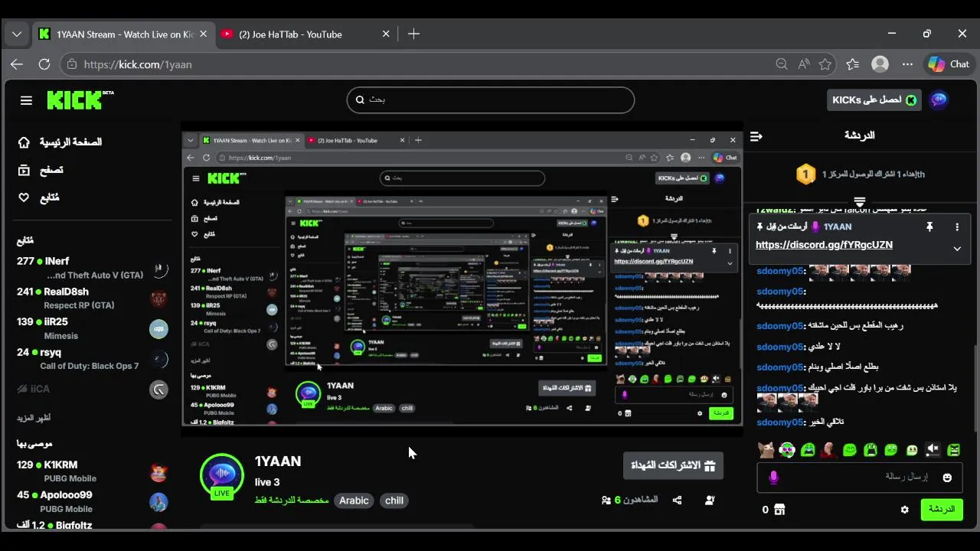The image size is (980, 551).
Task: Expand the pinned message with its chevron
Action: tap(957, 248)
